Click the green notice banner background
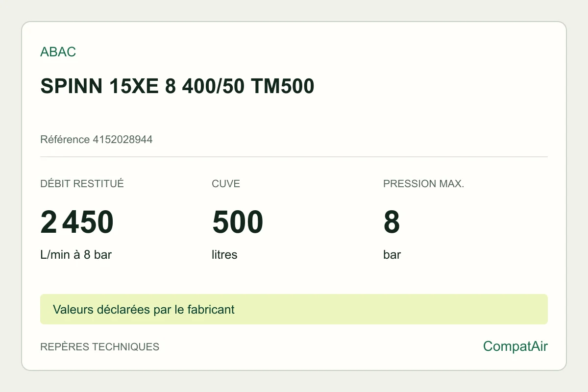This screenshot has width=588, height=392. (392, 309)
